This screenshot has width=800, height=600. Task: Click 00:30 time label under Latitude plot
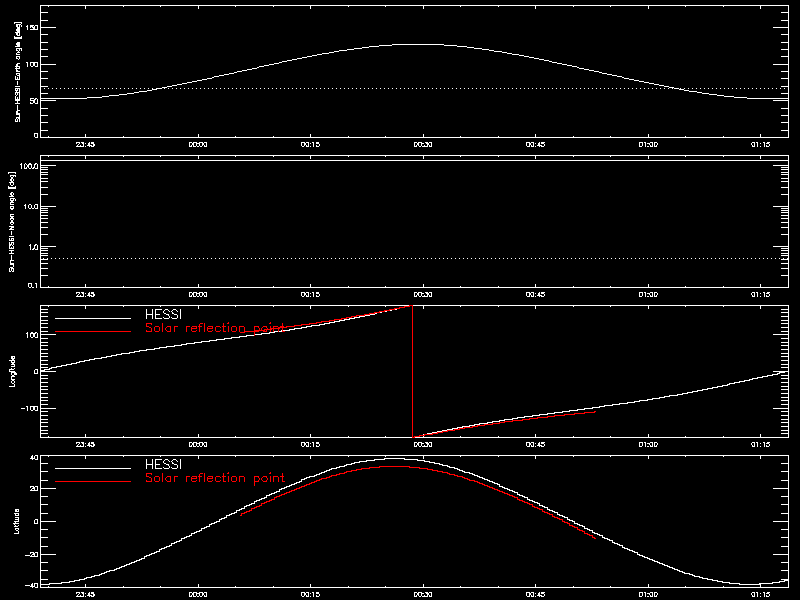pos(423,594)
